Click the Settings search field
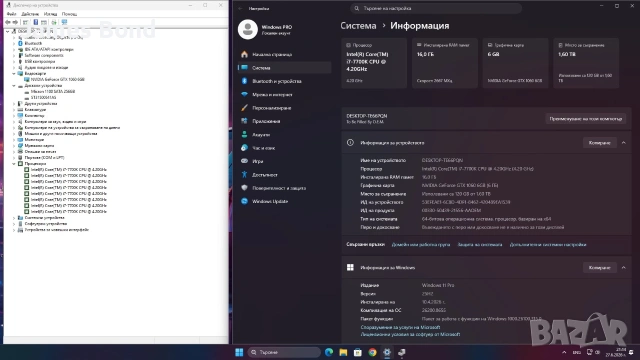 (436, 8)
